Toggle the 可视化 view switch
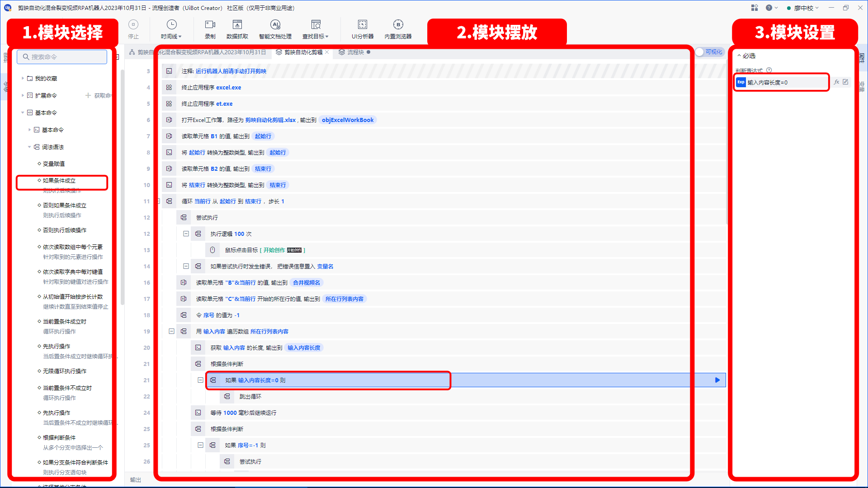Viewport: 868px width, 488px height. click(x=710, y=52)
